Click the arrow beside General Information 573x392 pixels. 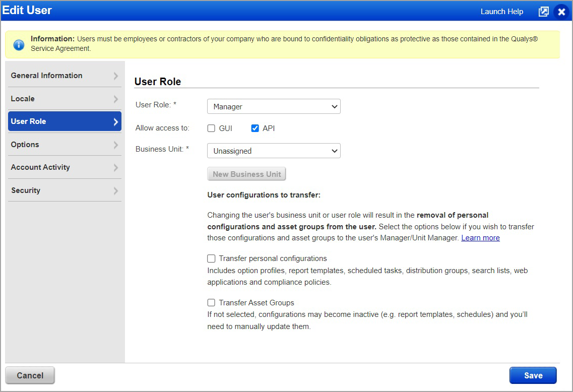point(116,76)
